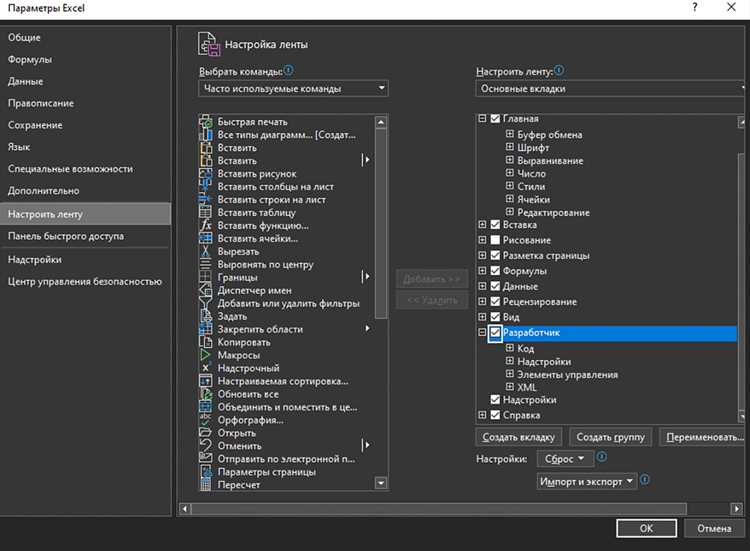Screen dimensions: 750x551
Task: Click the commands list scroll down arrow
Action: point(381,483)
